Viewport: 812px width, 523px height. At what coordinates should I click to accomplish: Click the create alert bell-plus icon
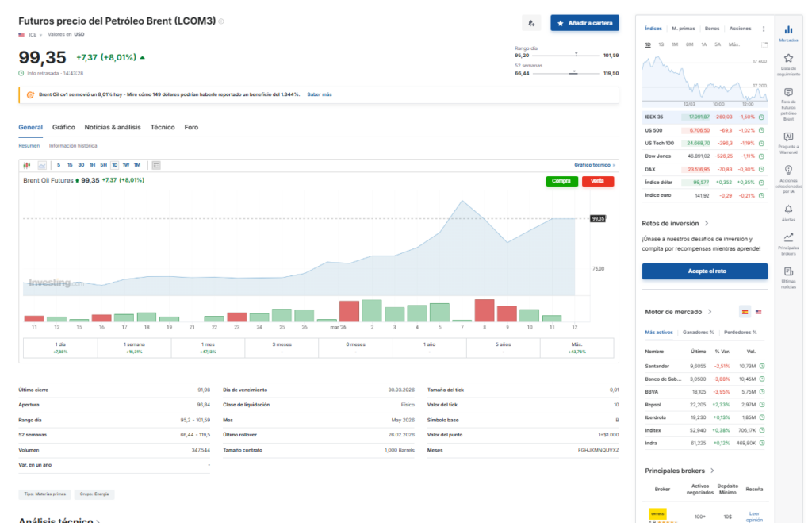tap(531, 23)
